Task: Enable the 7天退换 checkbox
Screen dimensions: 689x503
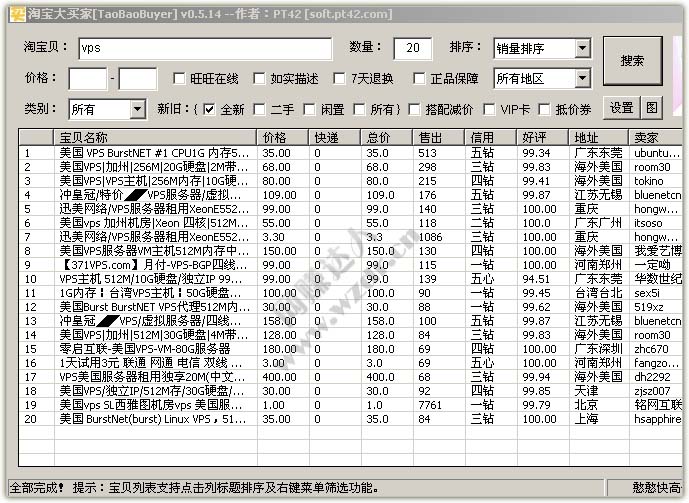Action: [x=339, y=79]
